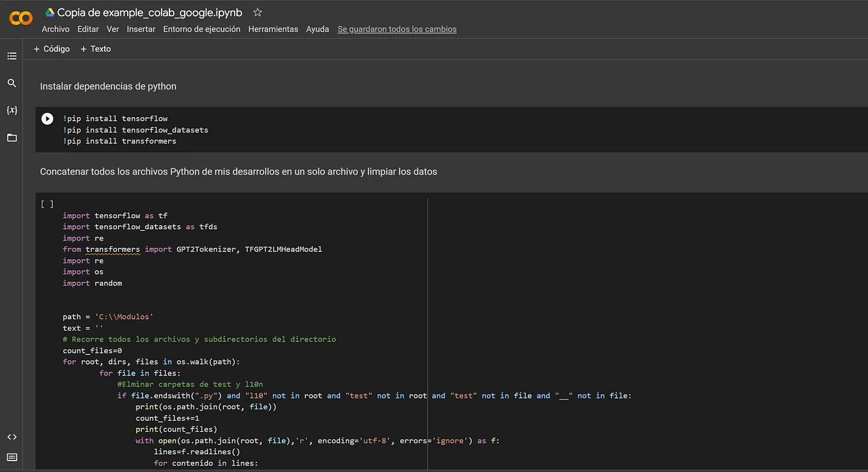Click the 'count_files=0' line
This screenshot has height=472, width=868.
(x=92, y=350)
